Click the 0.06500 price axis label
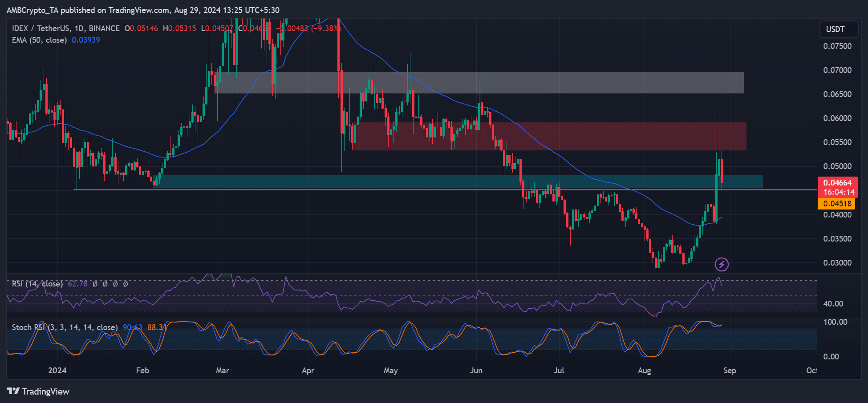Screen dimensions: 868x403 [837, 94]
